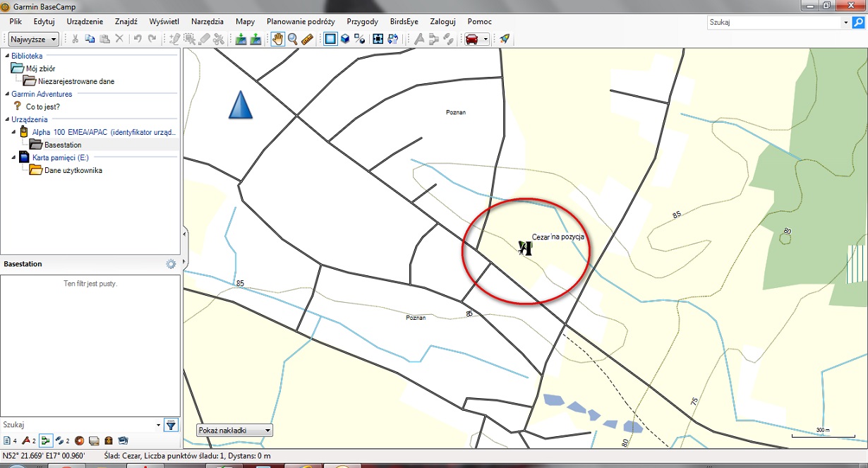Collapse the Alpha 100 EMEA/APAC device node

(x=14, y=132)
